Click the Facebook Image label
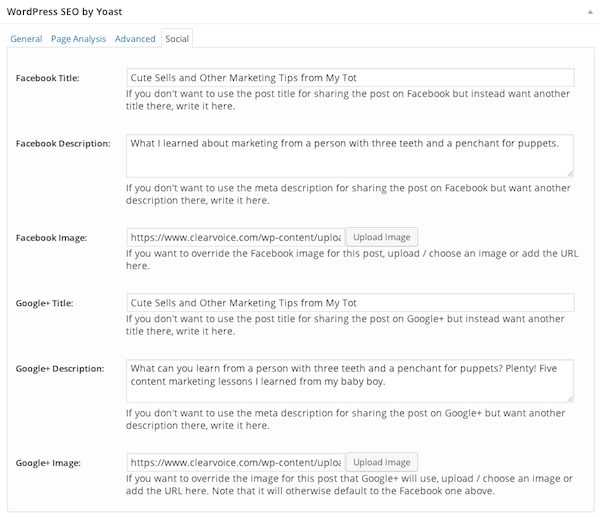Image resolution: width=600 pixels, height=517 pixels. (51, 238)
